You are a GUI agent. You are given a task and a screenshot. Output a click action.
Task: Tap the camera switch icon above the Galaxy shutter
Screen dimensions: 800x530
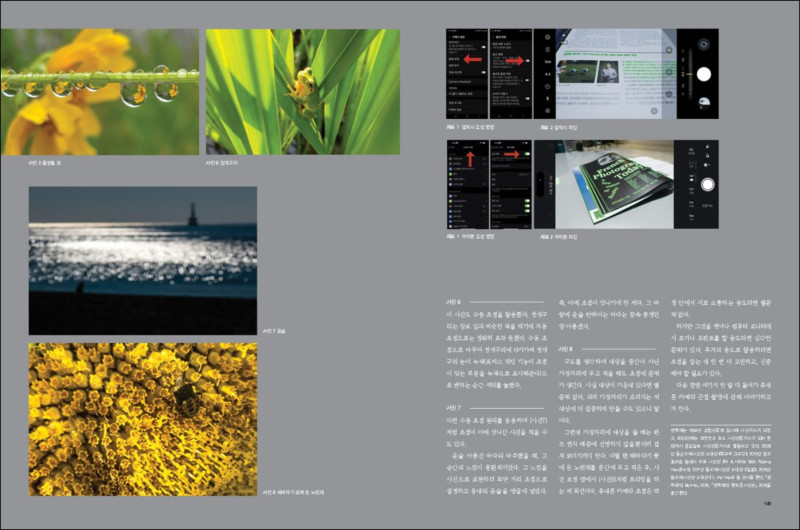point(704,44)
